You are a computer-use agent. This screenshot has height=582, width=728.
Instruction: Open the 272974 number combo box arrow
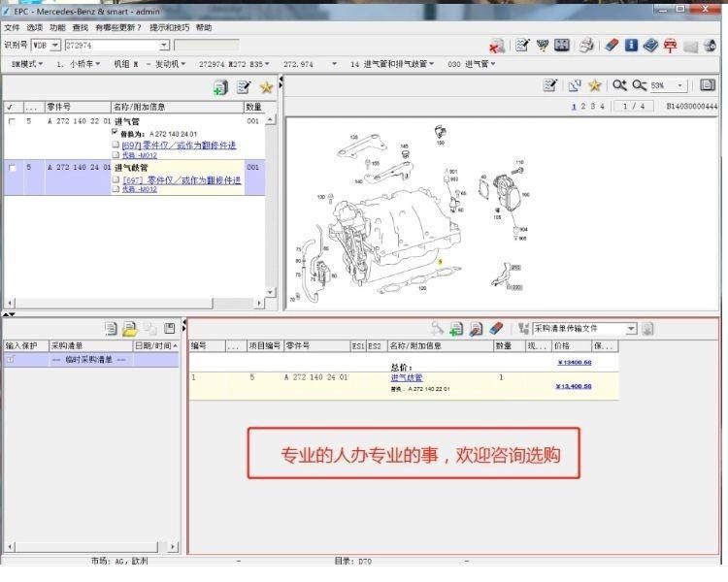point(164,45)
